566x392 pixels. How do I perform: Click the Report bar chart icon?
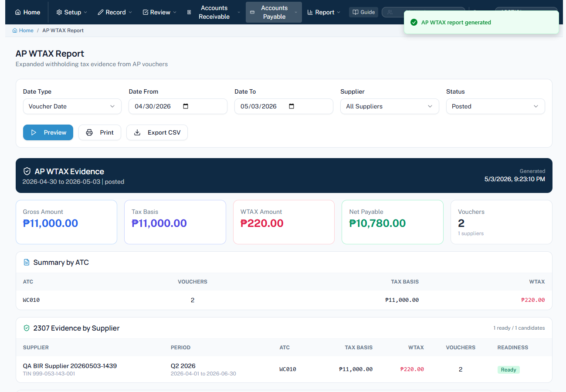(310, 12)
